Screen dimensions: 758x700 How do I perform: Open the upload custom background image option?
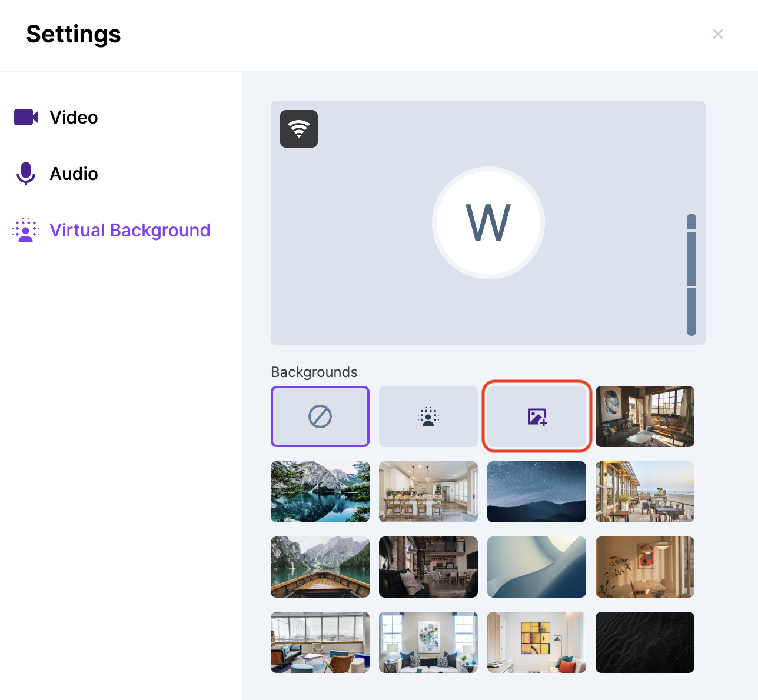point(536,416)
